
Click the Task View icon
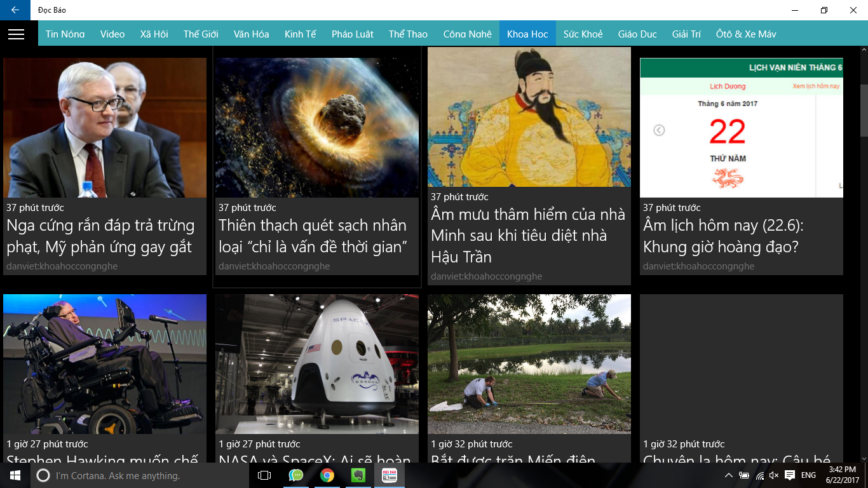tap(264, 475)
